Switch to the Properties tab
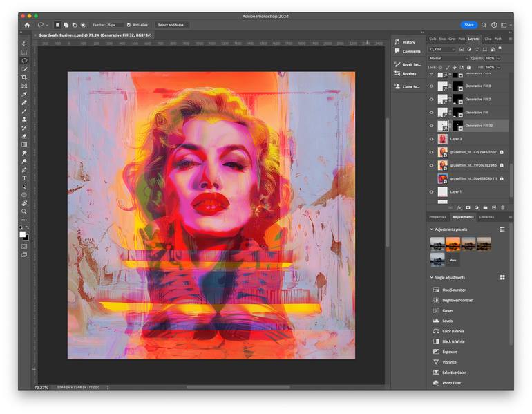Viewport: 532px width, 414px height. (x=437, y=217)
